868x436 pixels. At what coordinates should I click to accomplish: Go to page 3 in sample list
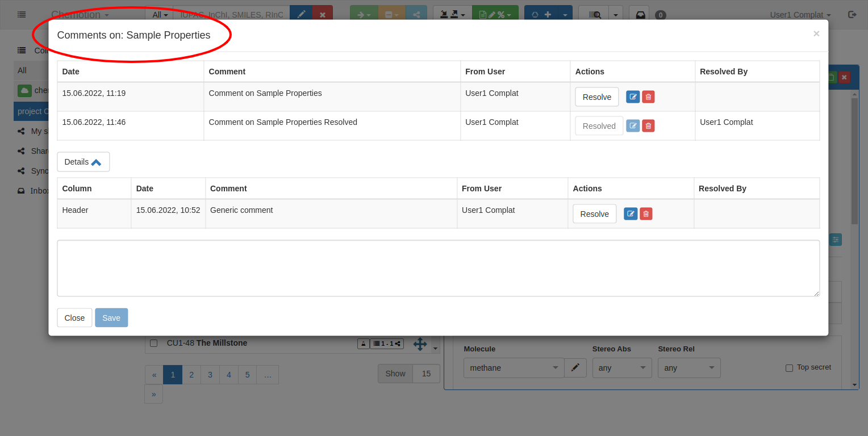(210, 375)
